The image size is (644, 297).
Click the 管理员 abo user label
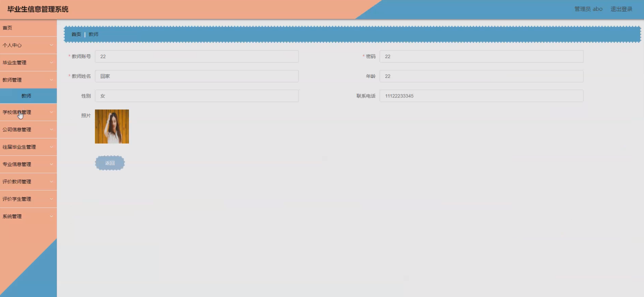588,9
